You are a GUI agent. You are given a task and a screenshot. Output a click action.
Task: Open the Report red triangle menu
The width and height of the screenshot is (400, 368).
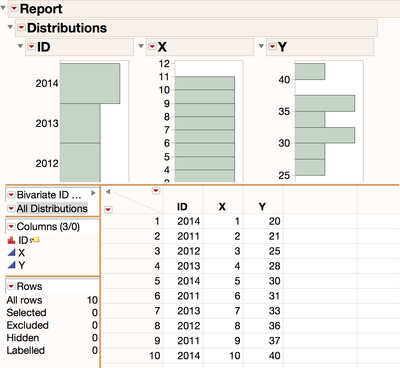pos(14,9)
